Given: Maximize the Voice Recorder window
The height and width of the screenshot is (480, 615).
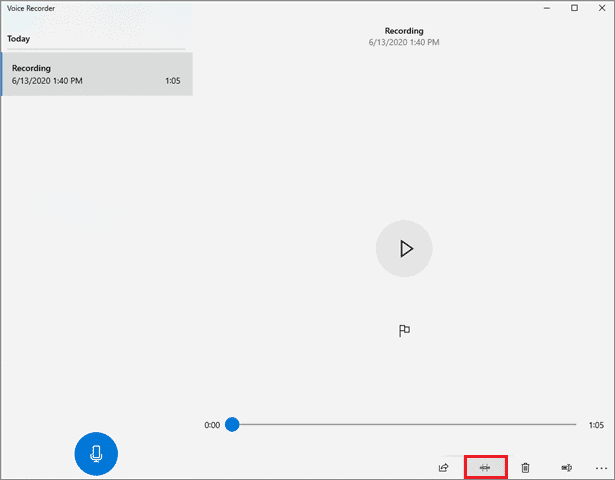Looking at the screenshot, I should click(x=574, y=8).
